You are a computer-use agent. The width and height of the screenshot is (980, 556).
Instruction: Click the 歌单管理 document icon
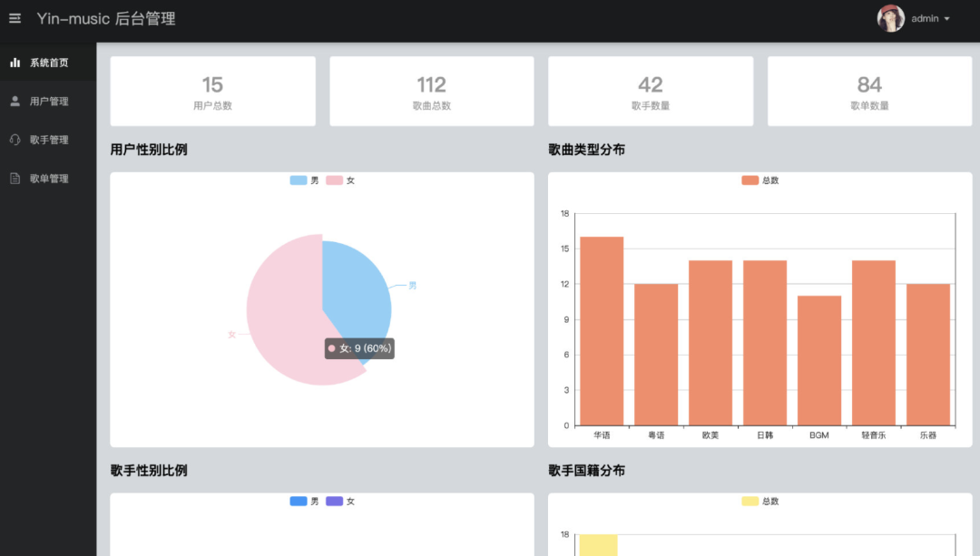coord(15,179)
